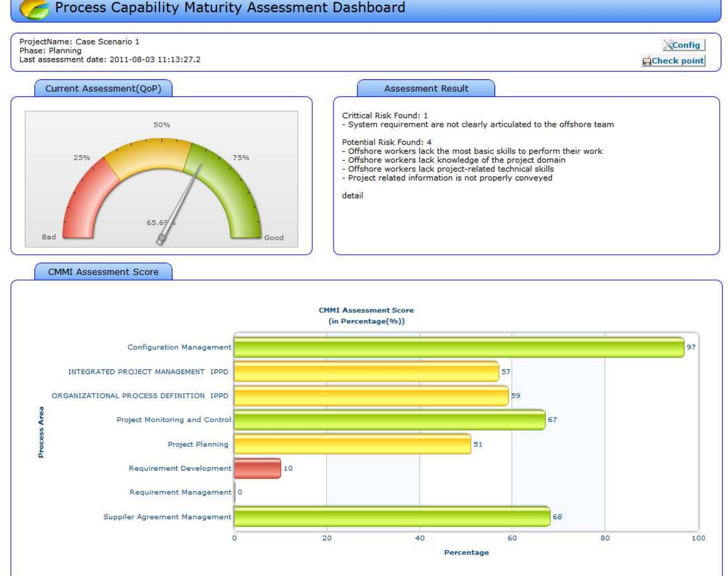Click the Integrated Project Management bar (57)
Viewport: 728px width, 576px height.
[366, 372]
